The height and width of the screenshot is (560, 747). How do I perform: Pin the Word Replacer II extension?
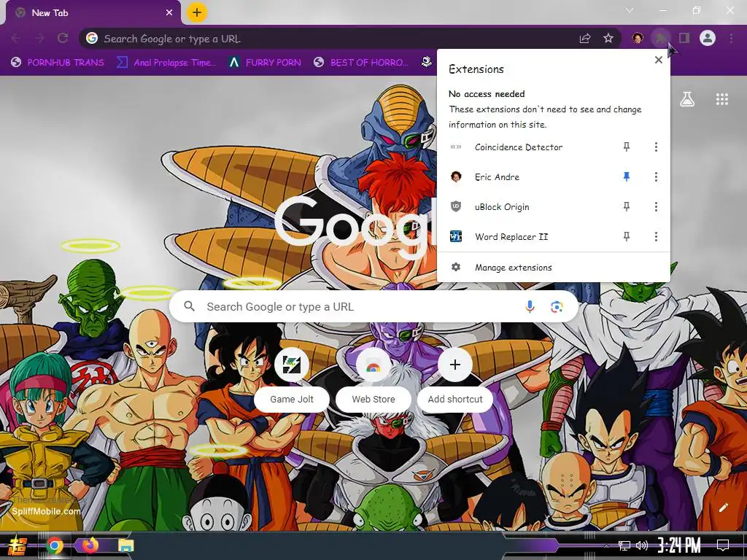click(x=627, y=237)
